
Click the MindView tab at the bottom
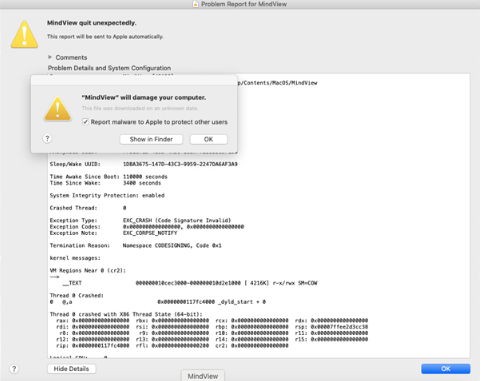pyautogui.click(x=203, y=376)
